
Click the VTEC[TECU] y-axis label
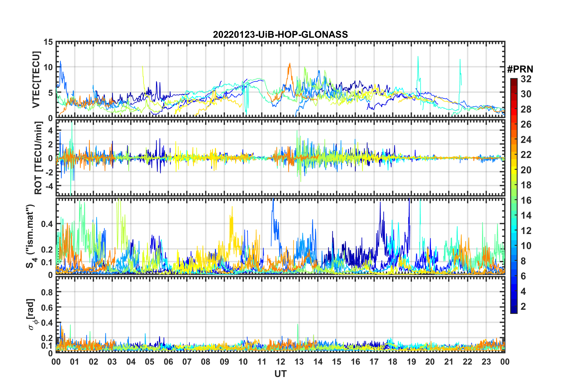[36, 80]
